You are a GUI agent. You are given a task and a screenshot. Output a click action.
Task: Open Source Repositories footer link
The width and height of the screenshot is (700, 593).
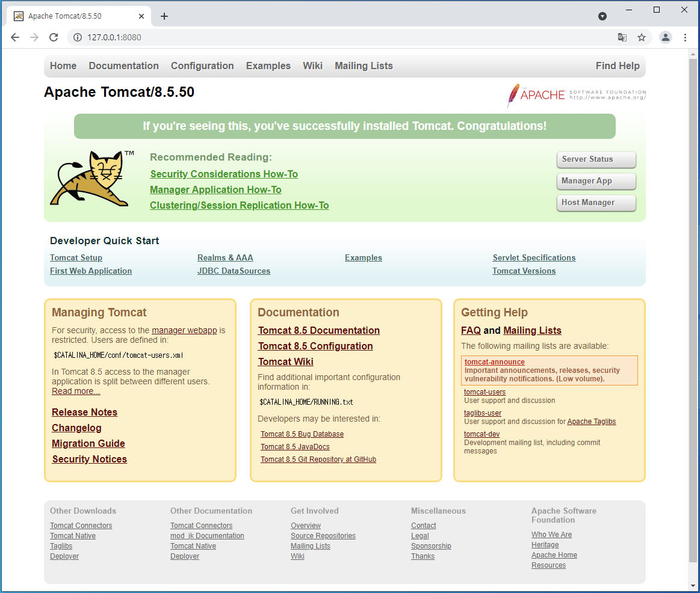pos(323,536)
